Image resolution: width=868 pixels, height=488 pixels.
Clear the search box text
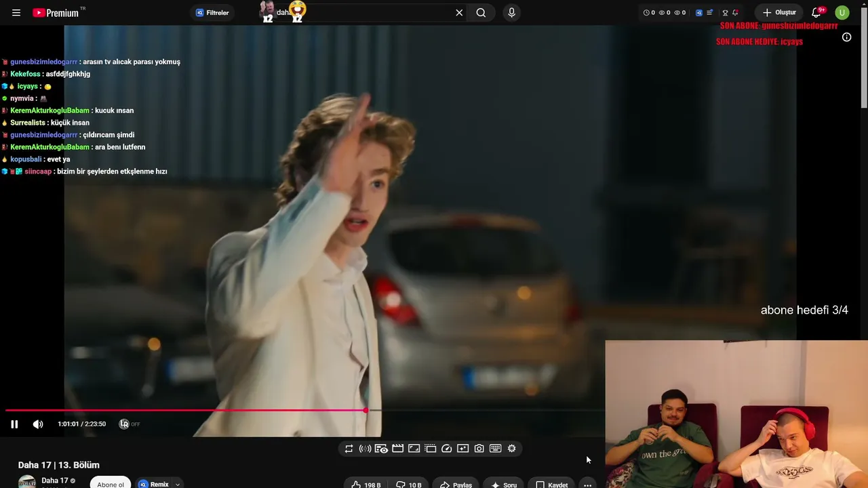pyautogui.click(x=459, y=13)
